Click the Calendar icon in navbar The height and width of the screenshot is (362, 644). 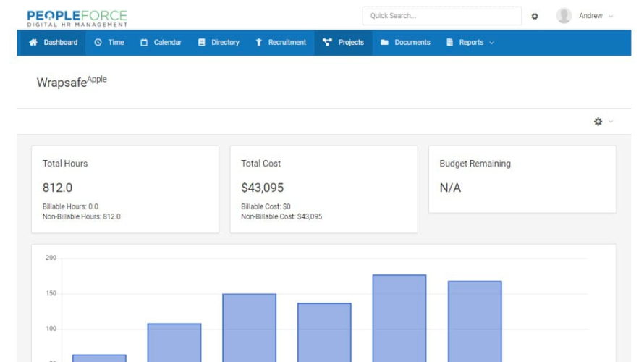click(x=144, y=43)
